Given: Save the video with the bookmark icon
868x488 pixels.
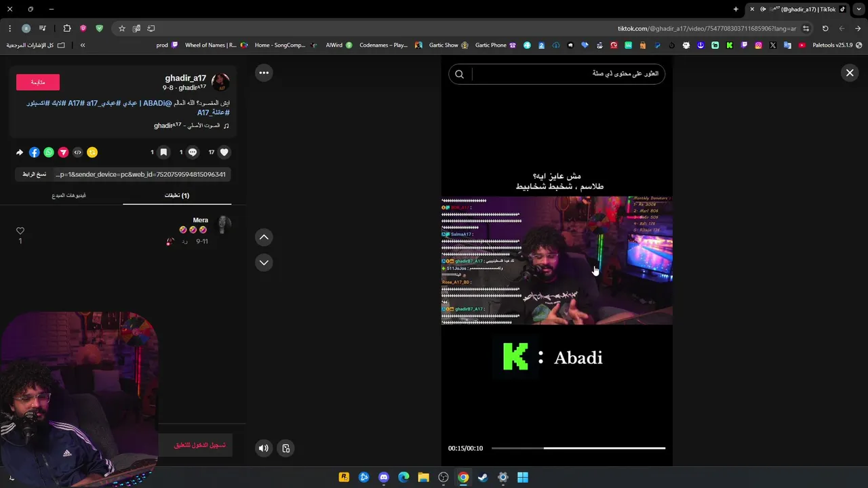Looking at the screenshot, I should [x=163, y=152].
